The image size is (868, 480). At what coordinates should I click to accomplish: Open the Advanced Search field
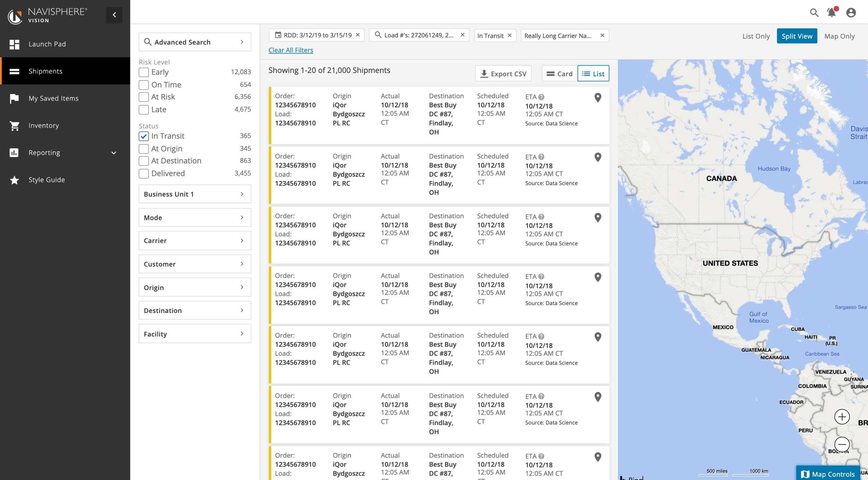194,42
